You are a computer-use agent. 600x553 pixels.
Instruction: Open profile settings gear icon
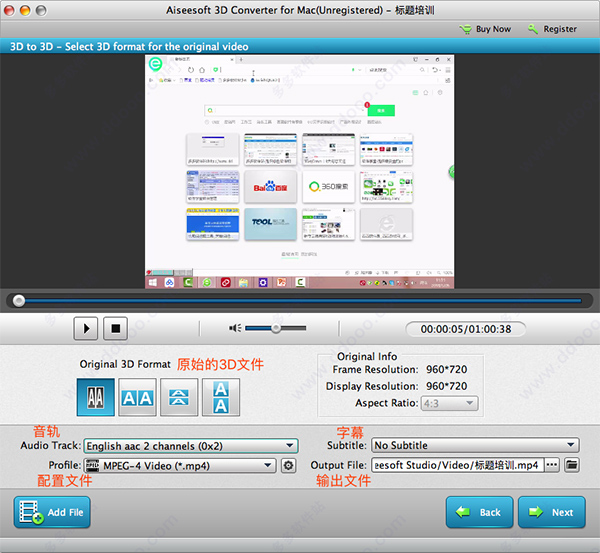[x=288, y=466]
